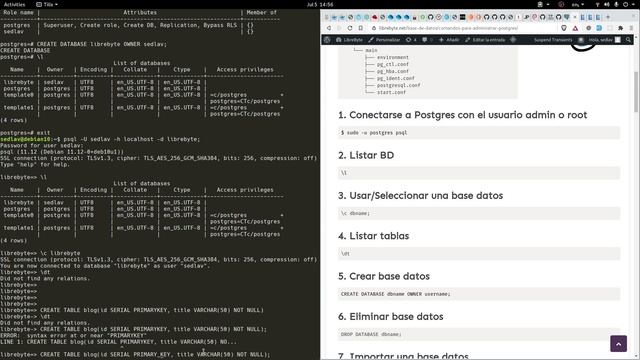The width and height of the screenshot is (640, 360).
Task: Click terminal last command with PRIMARY_KEY
Action: click(135, 354)
